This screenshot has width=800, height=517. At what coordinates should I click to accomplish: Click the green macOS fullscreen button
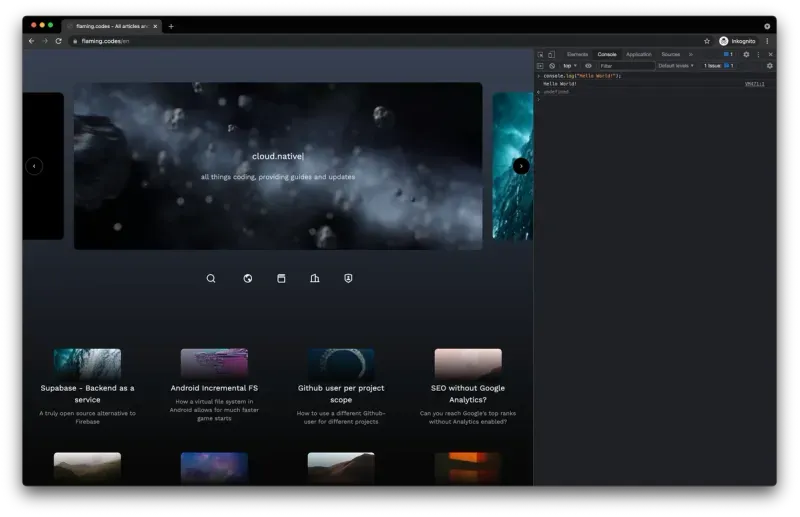coord(51,25)
